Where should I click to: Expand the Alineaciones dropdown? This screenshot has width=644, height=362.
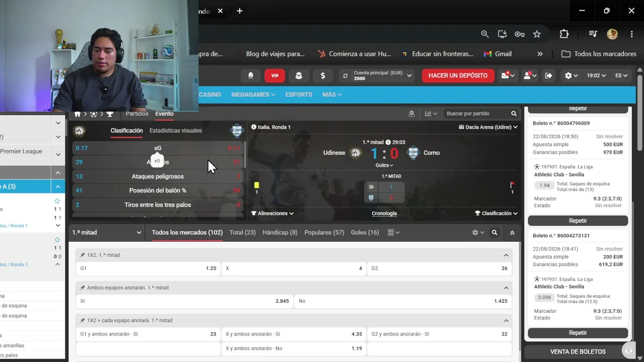273,214
